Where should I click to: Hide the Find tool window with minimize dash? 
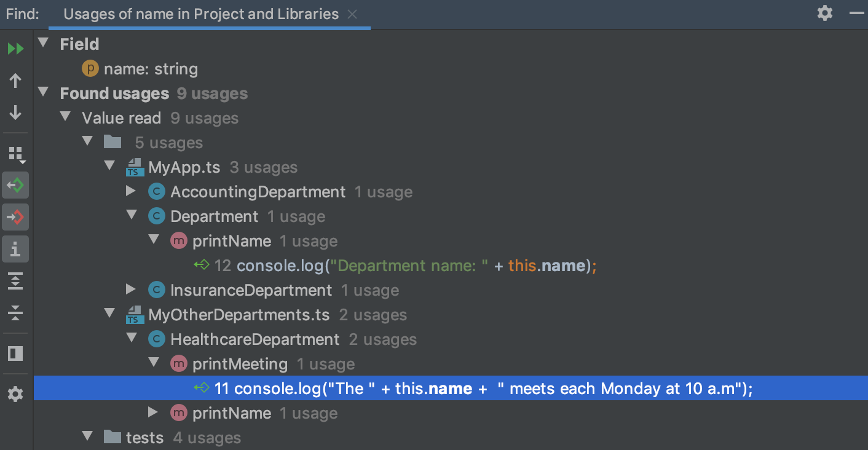click(858, 13)
